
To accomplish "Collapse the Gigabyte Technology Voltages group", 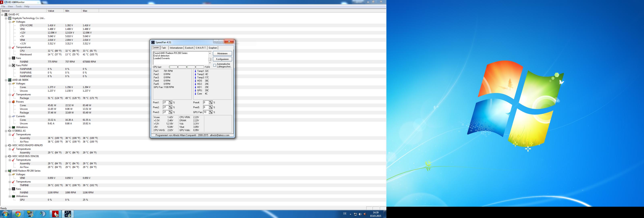I will click(x=10, y=22).
